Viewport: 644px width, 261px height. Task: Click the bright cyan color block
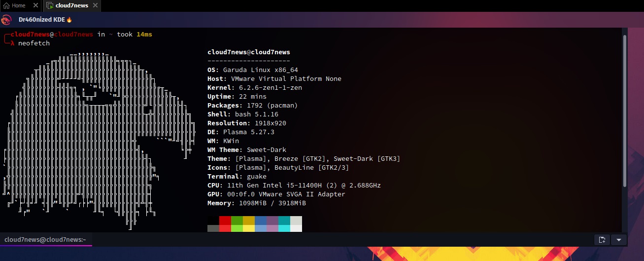pyautogui.click(x=284, y=228)
